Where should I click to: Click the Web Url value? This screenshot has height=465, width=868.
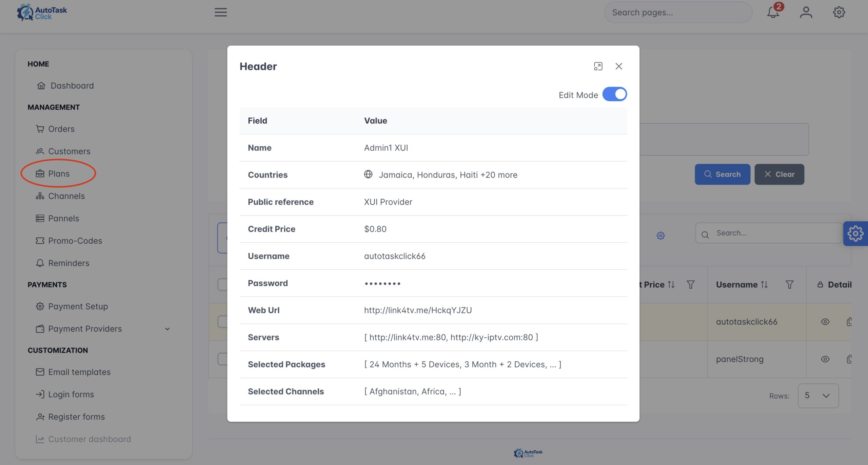pyautogui.click(x=418, y=311)
